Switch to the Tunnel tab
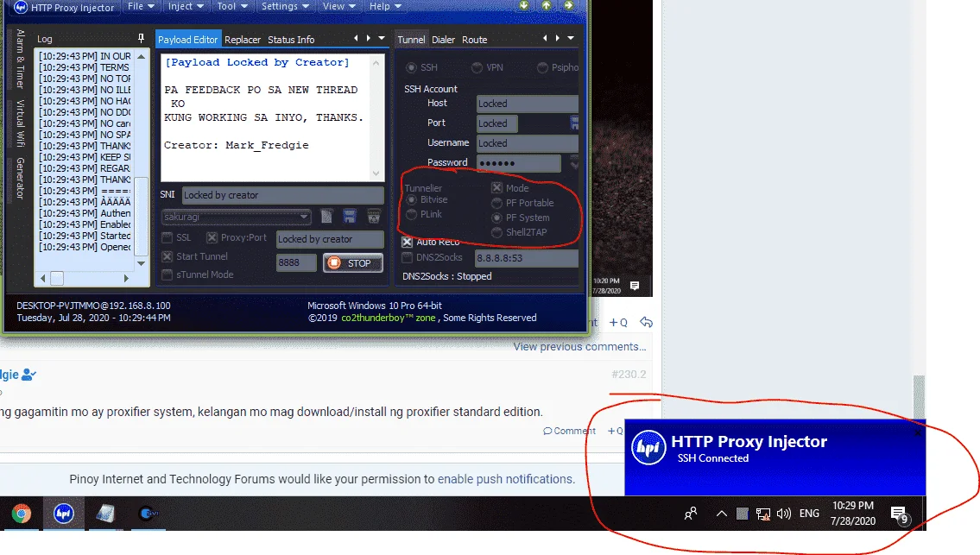 click(x=411, y=40)
